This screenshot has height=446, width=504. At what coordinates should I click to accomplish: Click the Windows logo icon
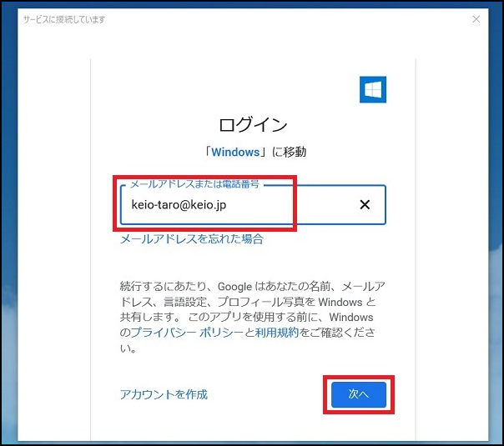pos(372,90)
